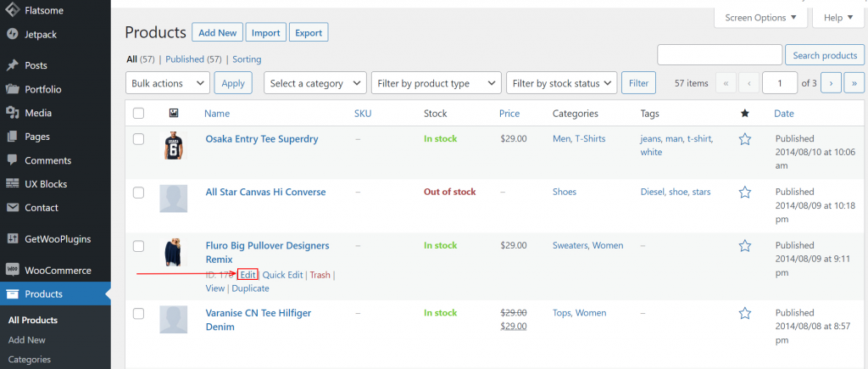Sort products by Price column
The width and height of the screenshot is (868, 369).
tap(509, 114)
